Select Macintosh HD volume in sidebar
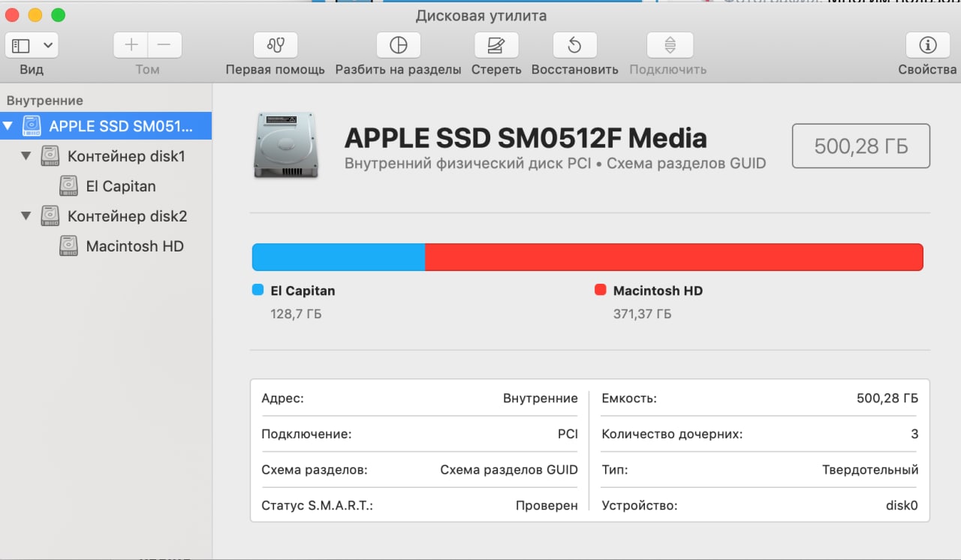 (106, 246)
